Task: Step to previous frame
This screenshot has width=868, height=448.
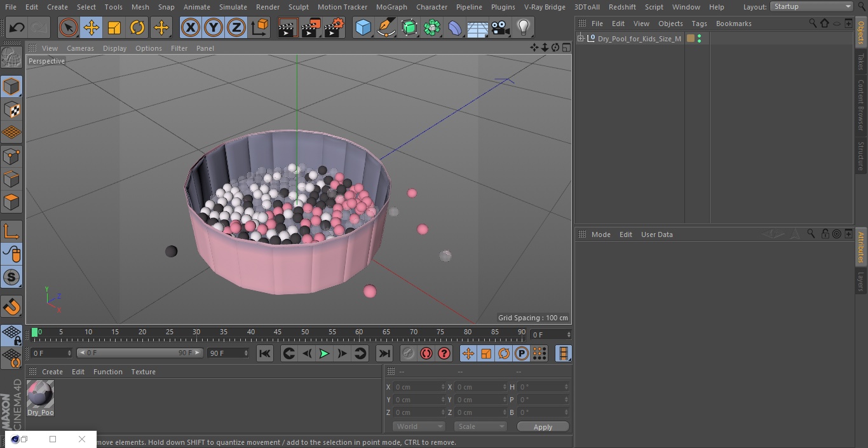Action: pos(307,353)
